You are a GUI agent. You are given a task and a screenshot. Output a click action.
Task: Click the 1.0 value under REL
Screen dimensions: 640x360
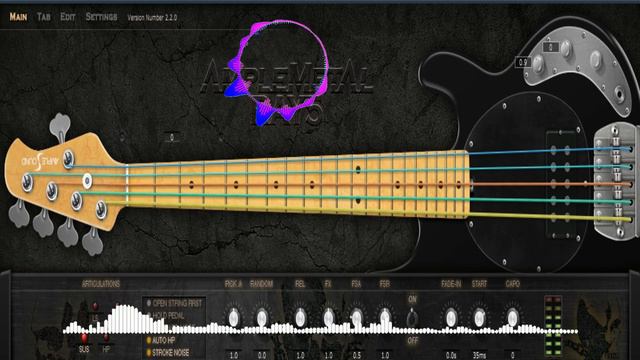pyautogui.click(x=300, y=355)
